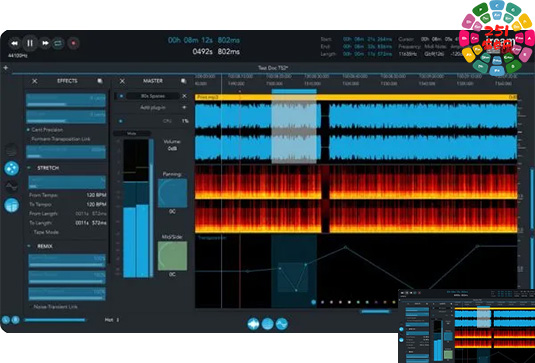Click the second small round icon at bottom-left corner
535x363 pixels.
coord(15,320)
